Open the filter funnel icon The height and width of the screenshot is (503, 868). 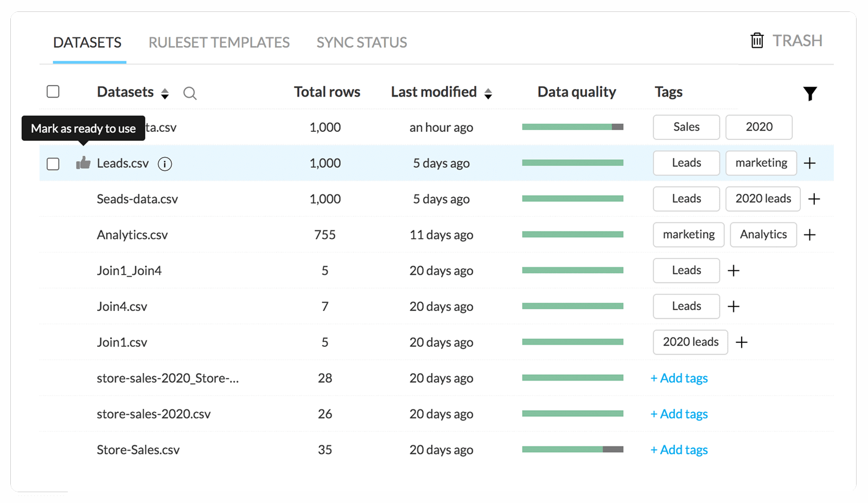tap(809, 93)
